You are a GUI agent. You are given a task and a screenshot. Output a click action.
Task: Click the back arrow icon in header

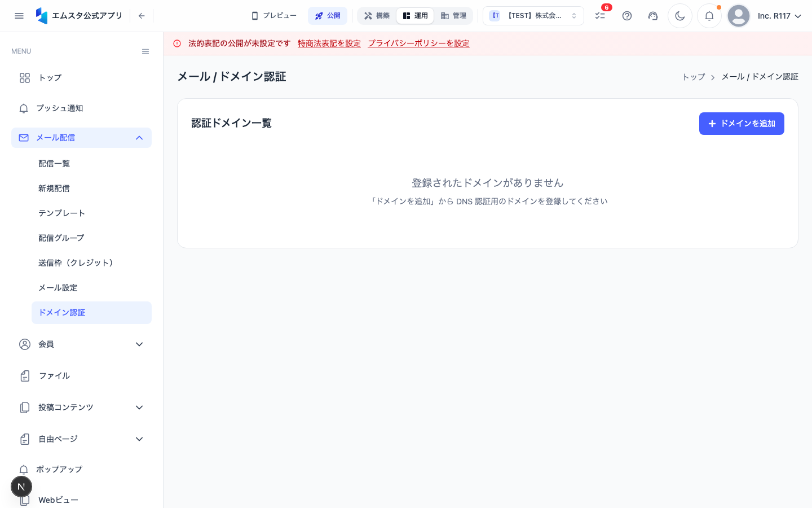pos(142,16)
